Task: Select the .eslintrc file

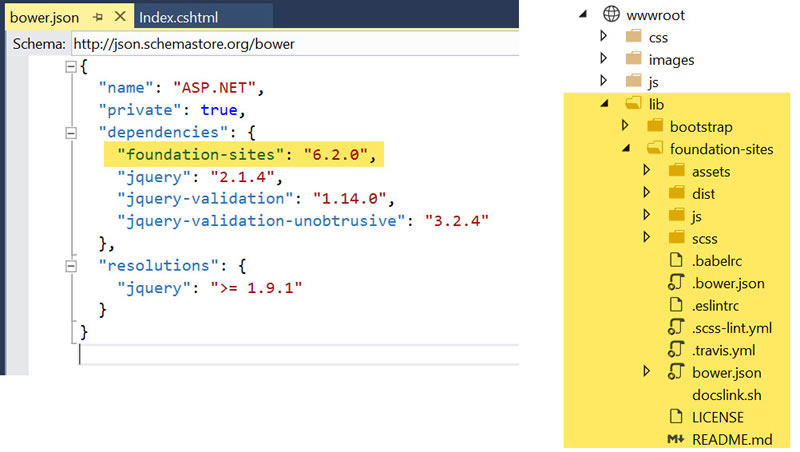Action: click(715, 306)
